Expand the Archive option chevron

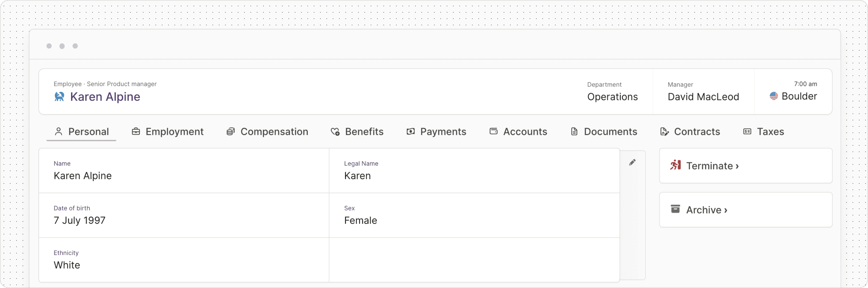point(726,210)
